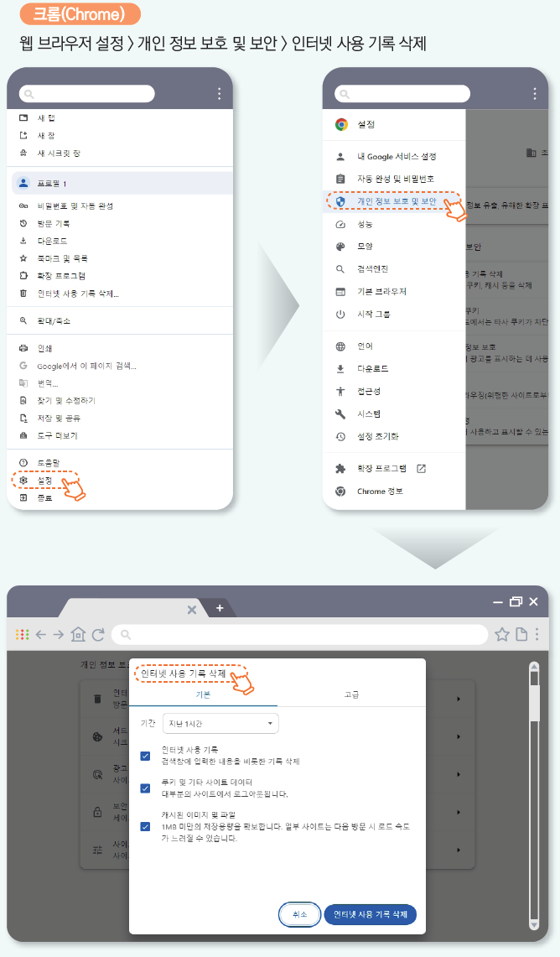560x957 pixels.
Task: Open 기본 브라우저 in settings sidebar
Action: [382, 292]
